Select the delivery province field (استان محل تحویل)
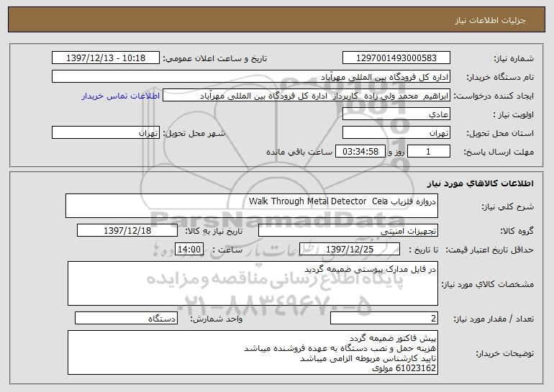Screen dimensions: 554x392 [396, 133]
